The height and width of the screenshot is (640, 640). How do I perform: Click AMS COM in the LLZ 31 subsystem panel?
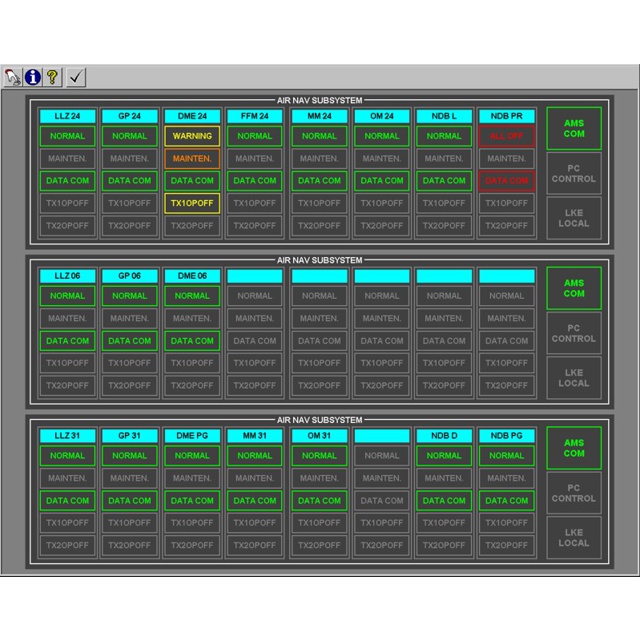tap(574, 448)
